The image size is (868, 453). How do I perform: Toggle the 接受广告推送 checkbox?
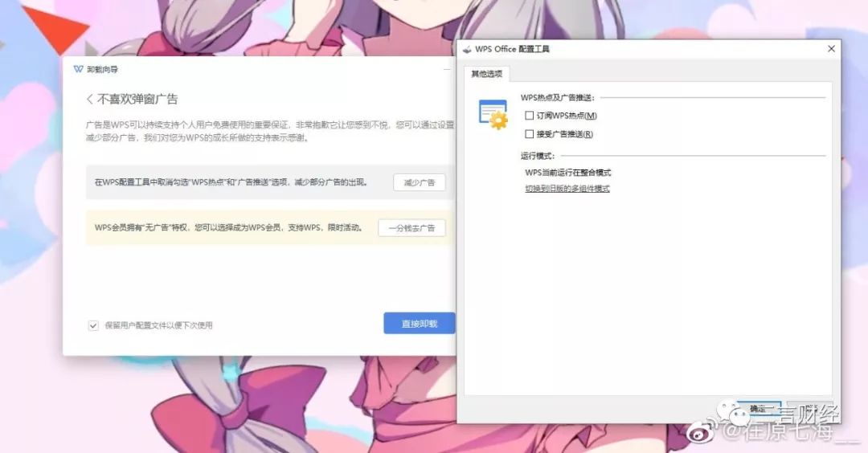(529, 134)
